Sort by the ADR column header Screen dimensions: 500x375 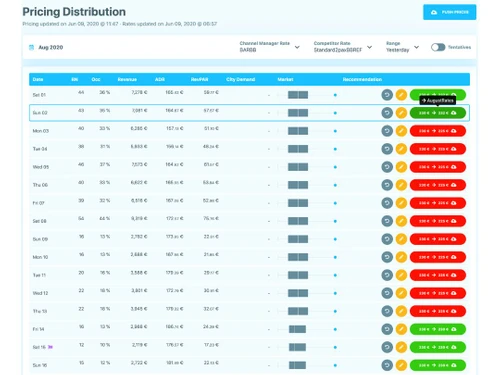click(x=160, y=79)
